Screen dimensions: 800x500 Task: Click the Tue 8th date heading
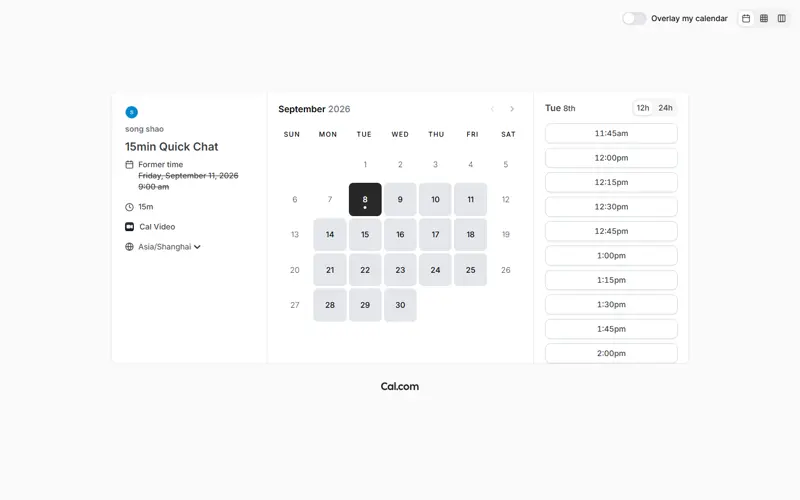coord(560,108)
